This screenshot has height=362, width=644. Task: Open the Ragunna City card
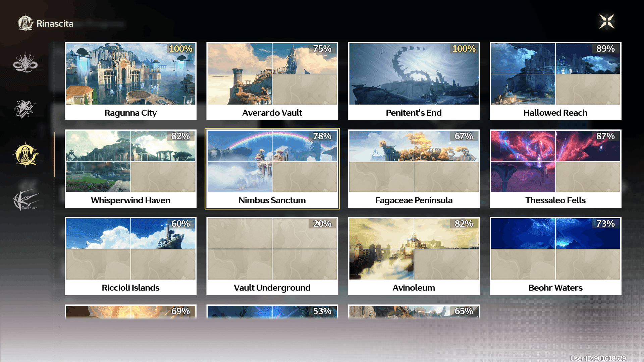tap(130, 81)
